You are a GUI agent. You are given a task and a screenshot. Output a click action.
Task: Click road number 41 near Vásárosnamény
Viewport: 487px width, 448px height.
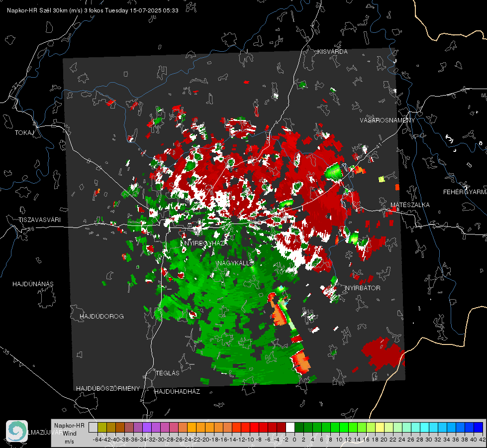click(379, 146)
